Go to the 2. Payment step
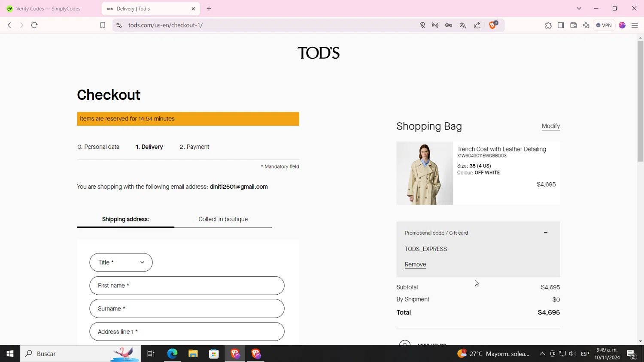The image size is (644, 362). tap(194, 147)
